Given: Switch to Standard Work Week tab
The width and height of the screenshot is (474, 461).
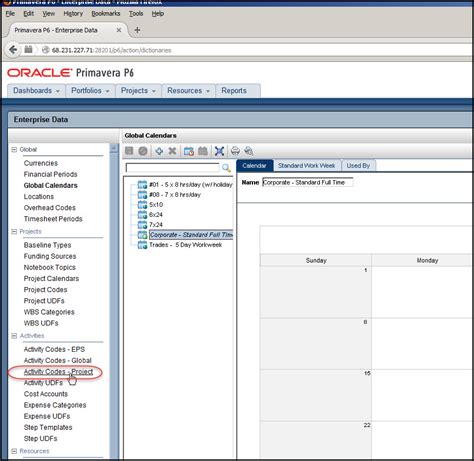Looking at the screenshot, I should [307, 166].
